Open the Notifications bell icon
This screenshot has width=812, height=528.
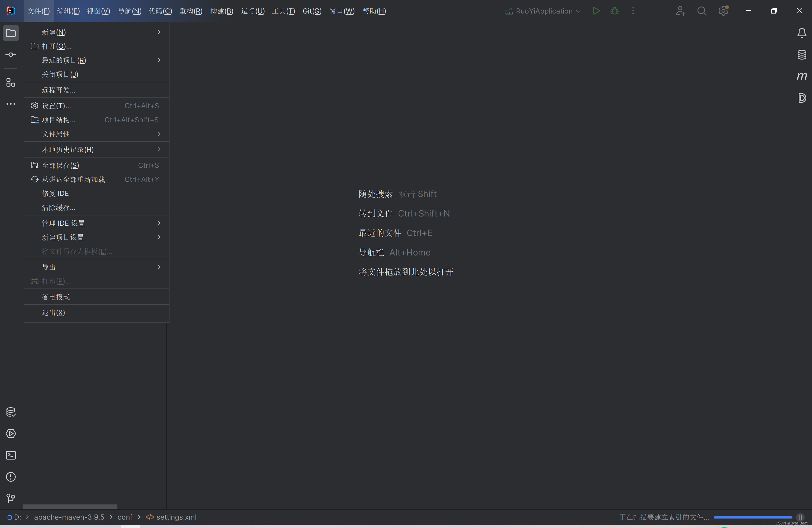(802, 33)
